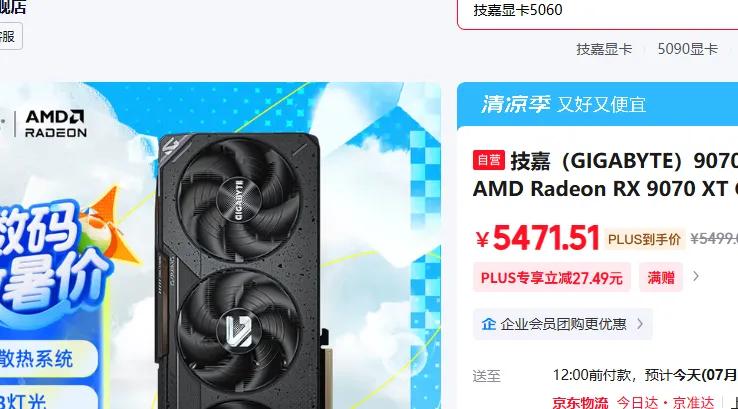Expand 企业会员团购更优惠 chevron arrow
This screenshot has height=409, width=738.
tap(640, 324)
